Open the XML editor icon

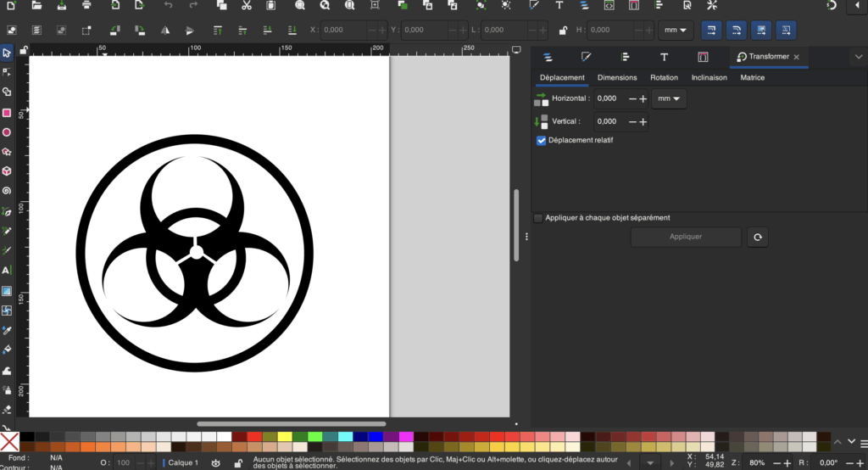coord(609,5)
